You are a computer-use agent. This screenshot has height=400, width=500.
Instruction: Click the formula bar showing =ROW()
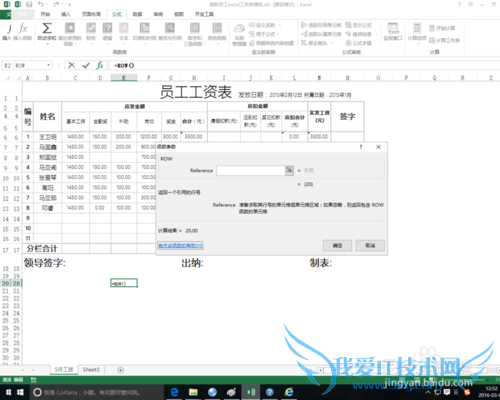point(303,65)
